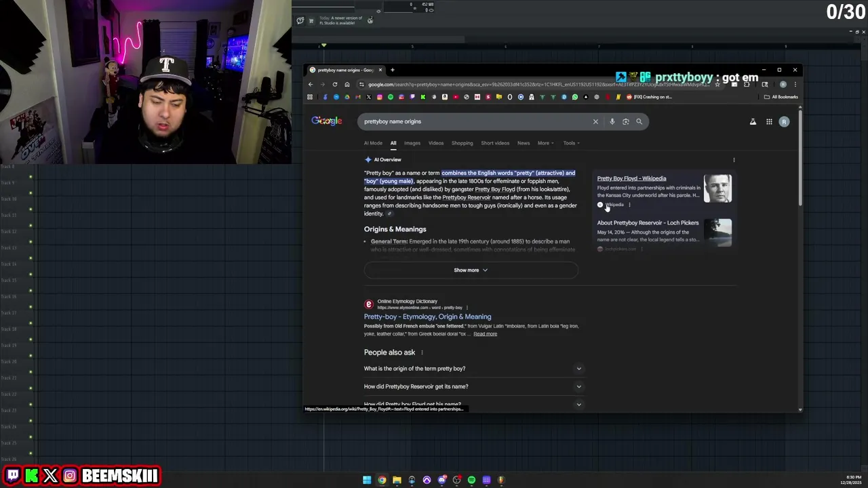Viewport: 868px width, 488px height.
Task: Expand origin of term pretty boy question
Action: click(473, 369)
